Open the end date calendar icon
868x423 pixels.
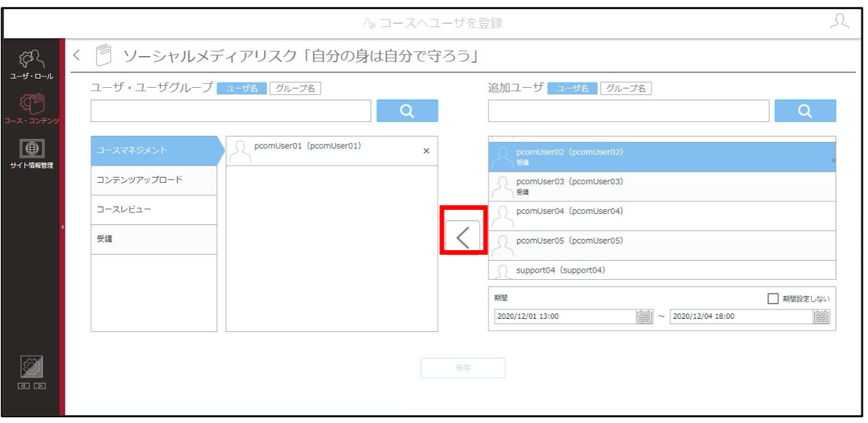pos(821,316)
